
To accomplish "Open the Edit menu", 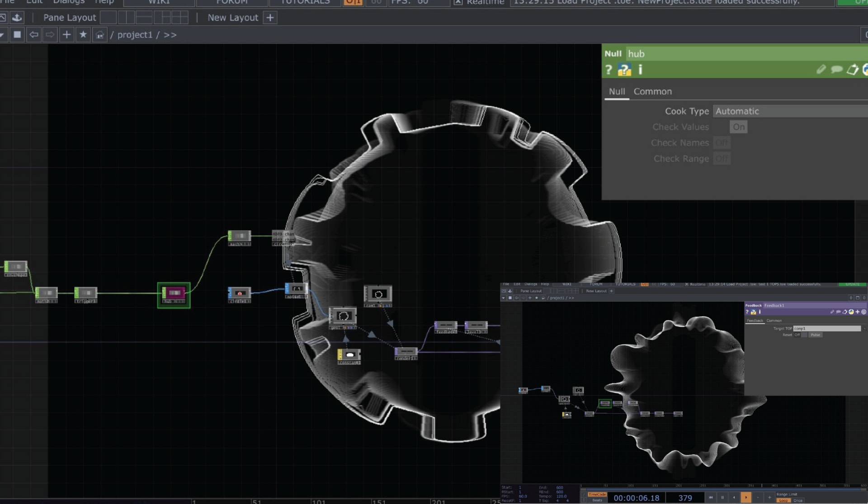I will coord(34,2).
